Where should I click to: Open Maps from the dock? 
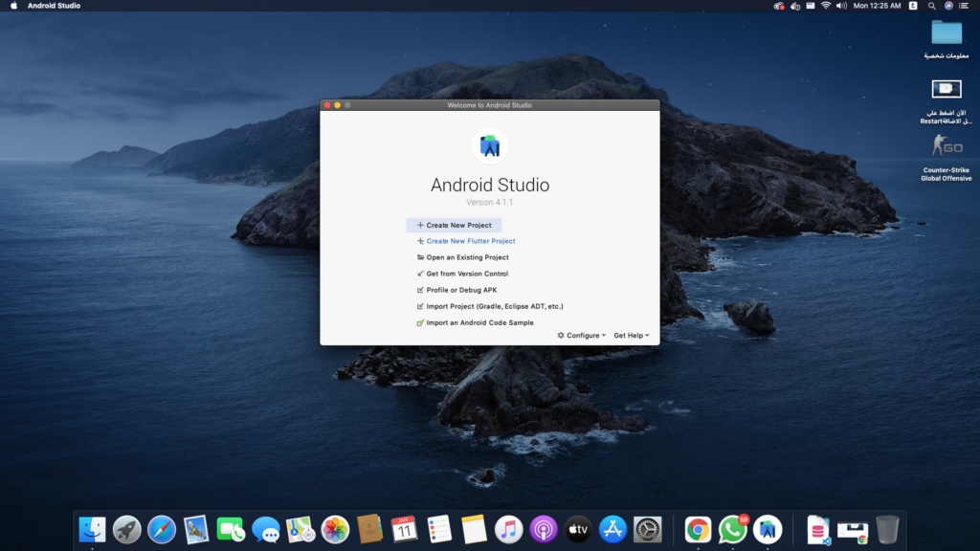(x=301, y=530)
